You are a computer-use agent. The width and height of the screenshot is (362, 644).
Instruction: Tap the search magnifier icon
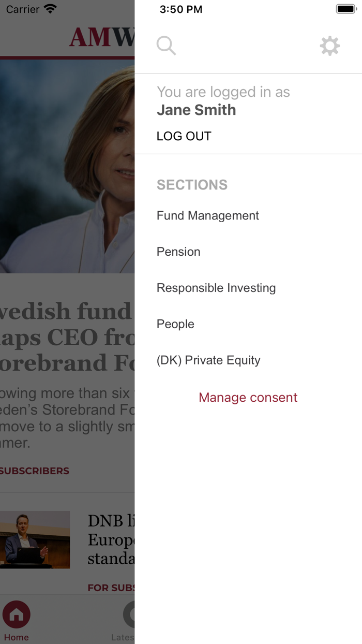click(166, 46)
